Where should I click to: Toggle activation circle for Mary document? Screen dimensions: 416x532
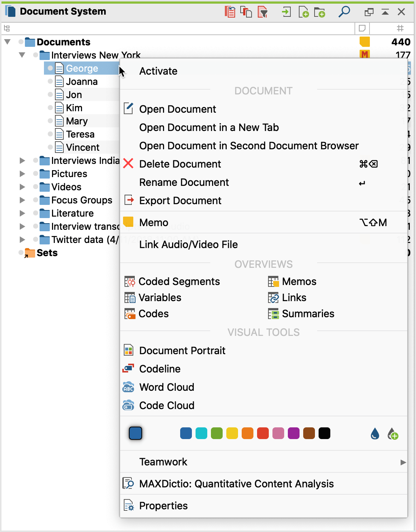50,121
